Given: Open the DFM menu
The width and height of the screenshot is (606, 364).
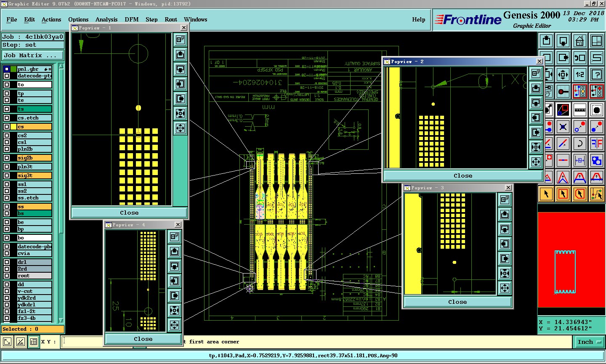Looking at the screenshot, I should pos(132,19).
